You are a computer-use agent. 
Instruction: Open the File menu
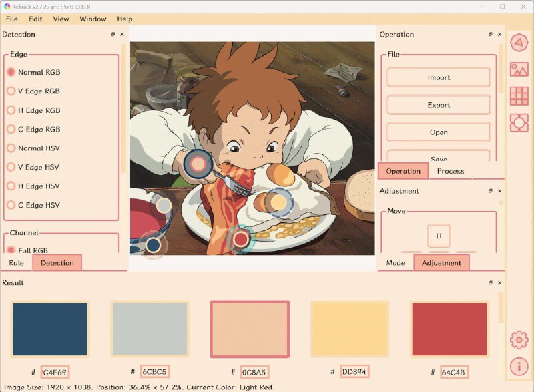click(x=12, y=19)
